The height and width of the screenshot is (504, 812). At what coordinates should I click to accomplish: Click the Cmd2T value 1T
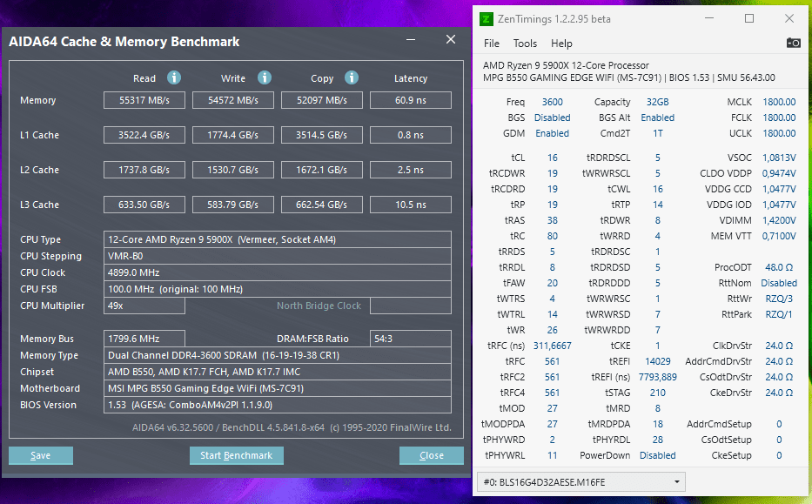click(x=658, y=133)
